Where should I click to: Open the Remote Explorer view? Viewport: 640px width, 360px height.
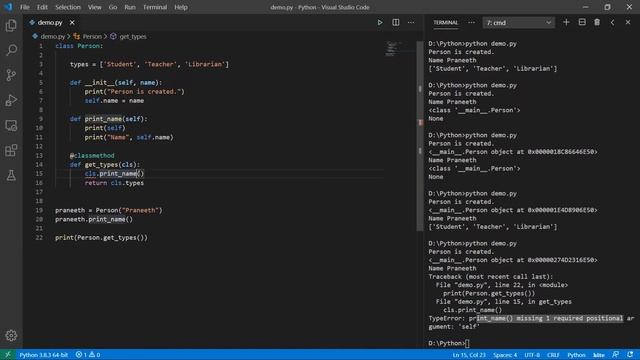(x=11, y=125)
